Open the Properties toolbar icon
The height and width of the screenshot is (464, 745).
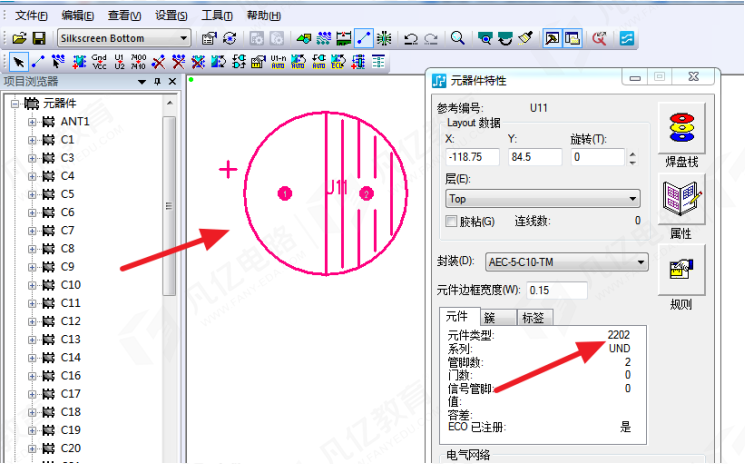click(x=209, y=38)
